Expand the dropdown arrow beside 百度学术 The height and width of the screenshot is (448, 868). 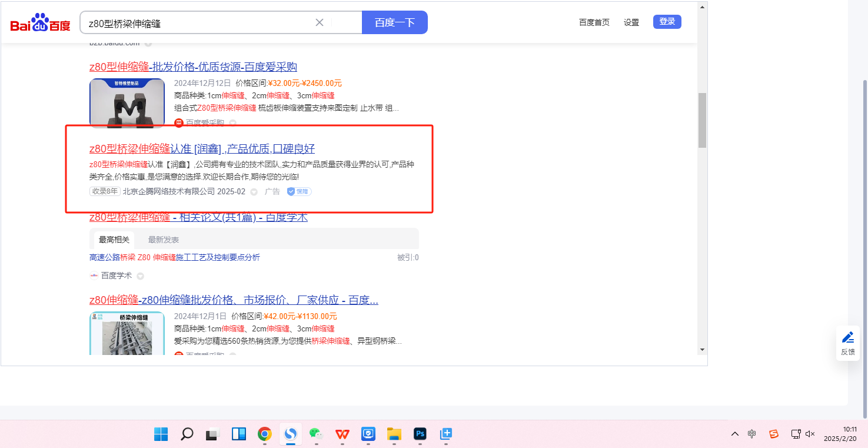(x=140, y=276)
